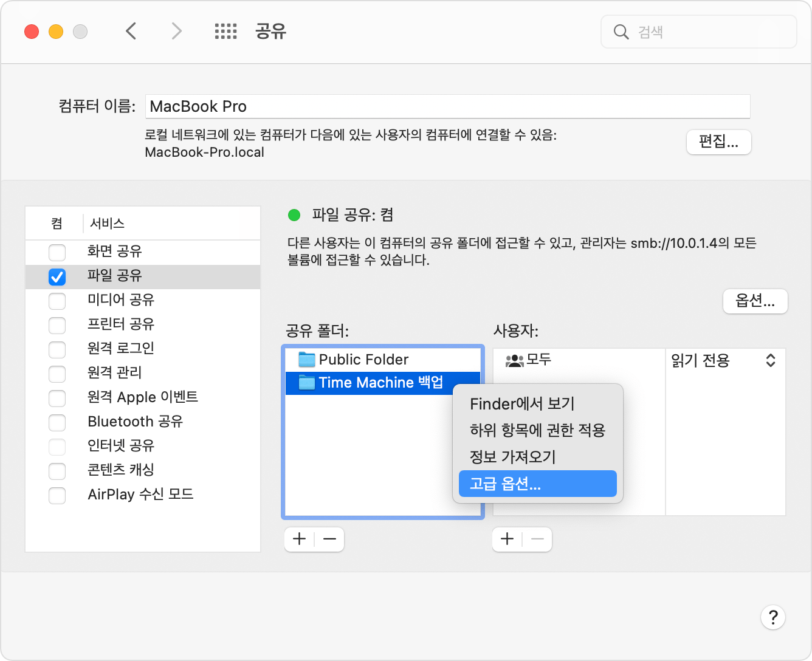This screenshot has height=661, width=812.
Task: Enable 프린터 공유 checkbox
Action: (57, 325)
